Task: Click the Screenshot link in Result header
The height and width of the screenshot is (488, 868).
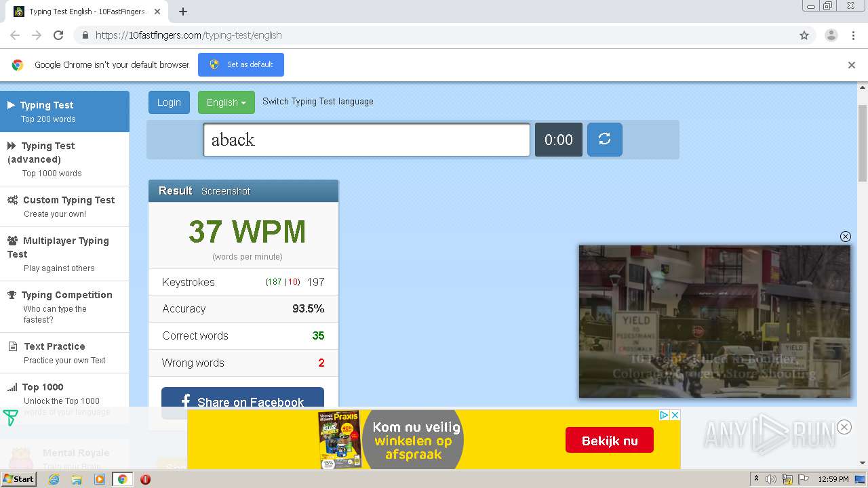Action: pyautogui.click(x=226, y=191)
